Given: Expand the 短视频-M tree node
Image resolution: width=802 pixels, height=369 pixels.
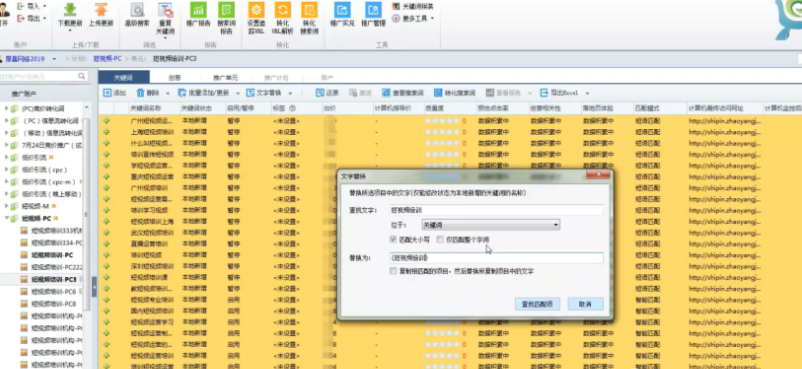Looking at the screenshot, I should pos(6,206).
